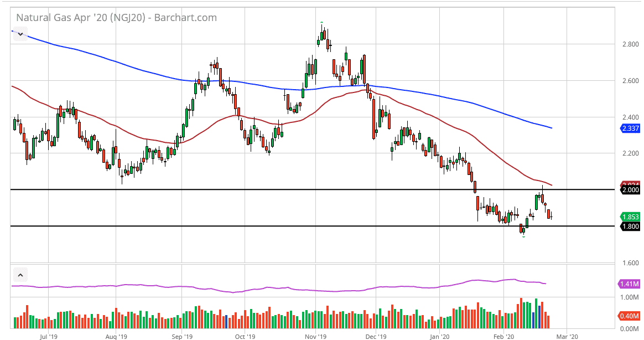
Task: Click the November 2019 high marker
Action: pos(321,22)
